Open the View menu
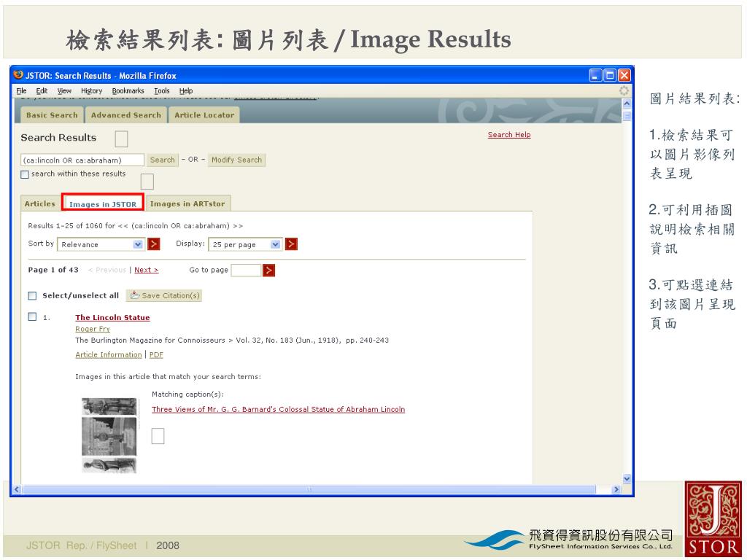Screen dimensions: 747x560 point(64,90)
